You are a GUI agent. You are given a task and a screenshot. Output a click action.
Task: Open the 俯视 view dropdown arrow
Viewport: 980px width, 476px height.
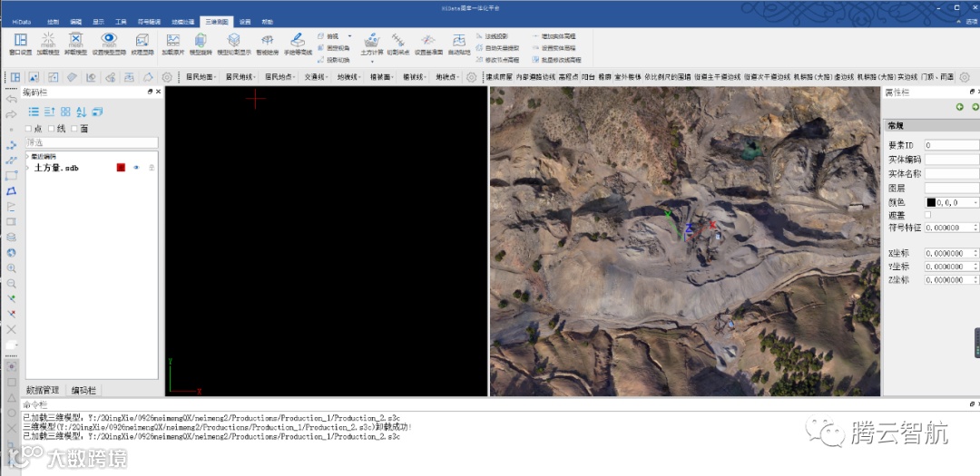pyautogui.click(x=349, y=36)
